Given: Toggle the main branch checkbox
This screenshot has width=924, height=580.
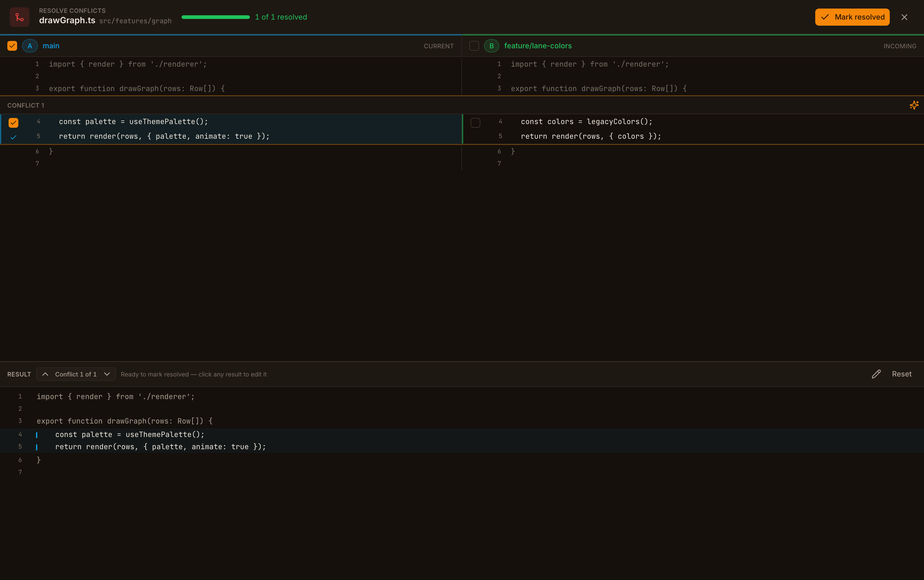Looking at the screenshot, I should [12, 46].
